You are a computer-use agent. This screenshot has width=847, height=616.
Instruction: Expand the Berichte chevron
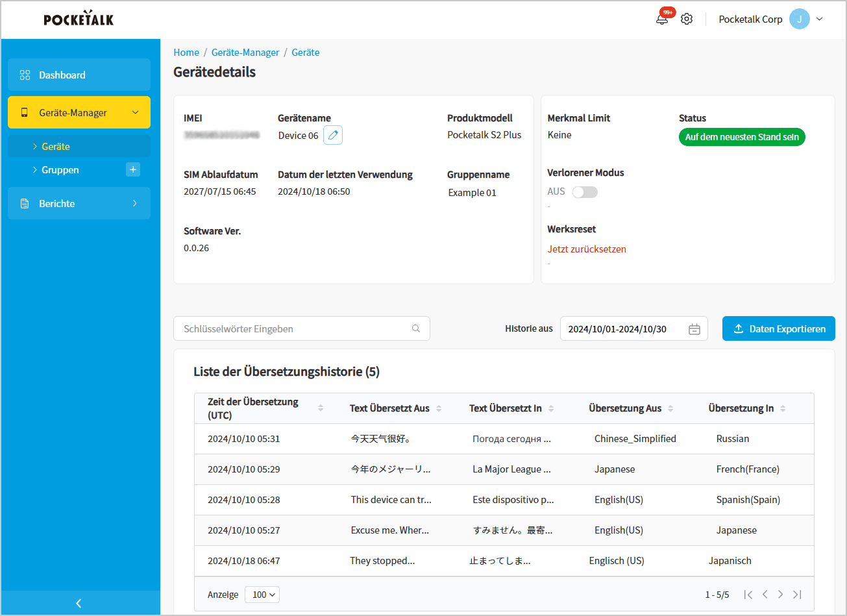pyautogui.click(x=135, y=203)
